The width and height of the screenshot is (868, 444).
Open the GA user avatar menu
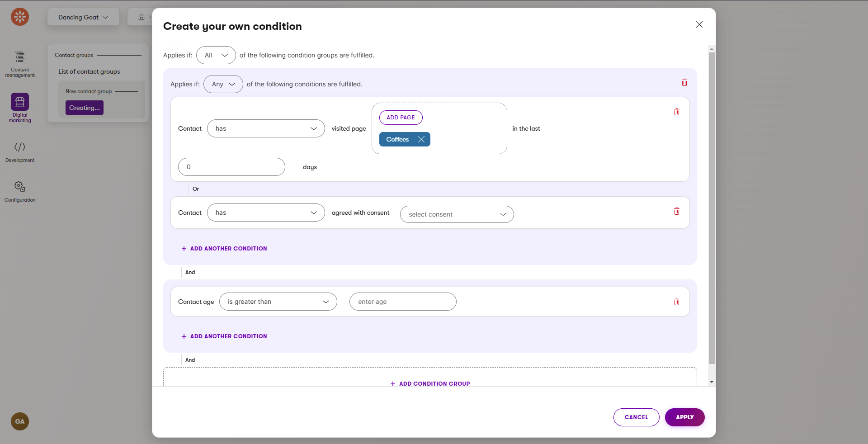pyautogui.click(x=20, y=421)
